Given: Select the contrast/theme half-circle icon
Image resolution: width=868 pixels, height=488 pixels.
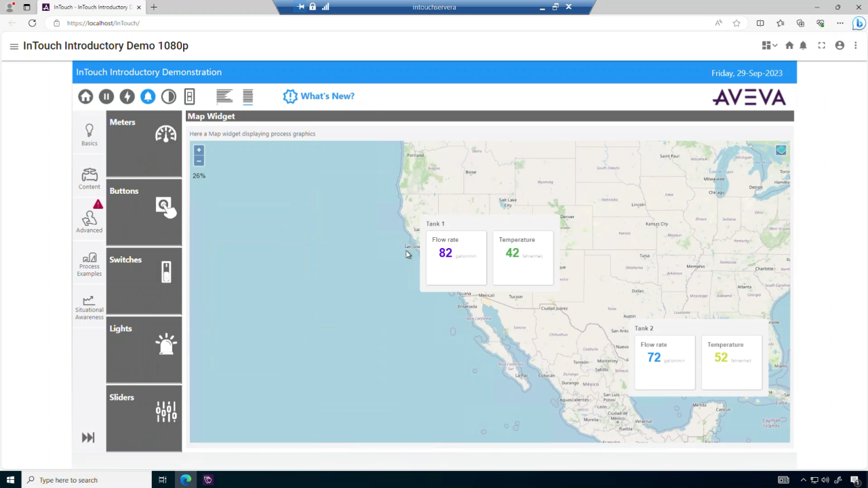Looking at the screenshot, I should (168, 96).
